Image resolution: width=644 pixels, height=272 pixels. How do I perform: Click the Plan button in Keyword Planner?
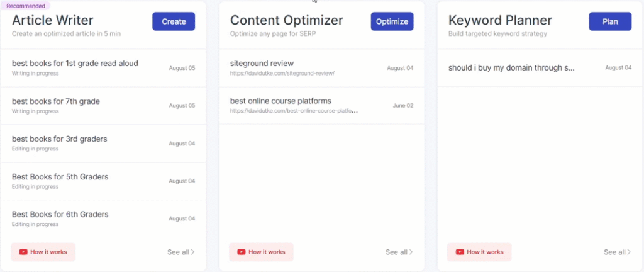(x=610, y=21)
